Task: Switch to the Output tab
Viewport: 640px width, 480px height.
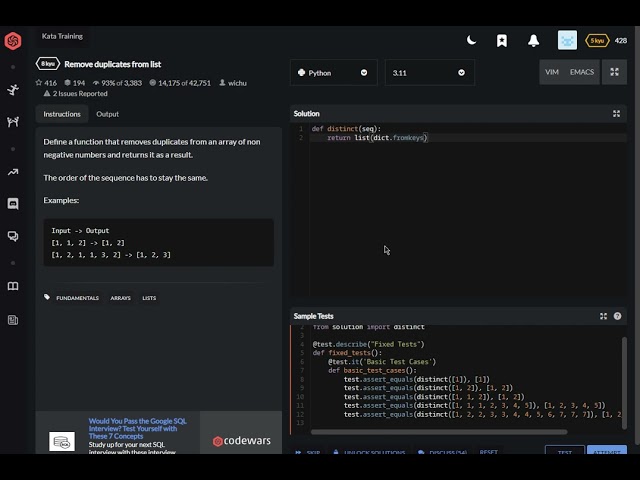Action: pos(107,114)
